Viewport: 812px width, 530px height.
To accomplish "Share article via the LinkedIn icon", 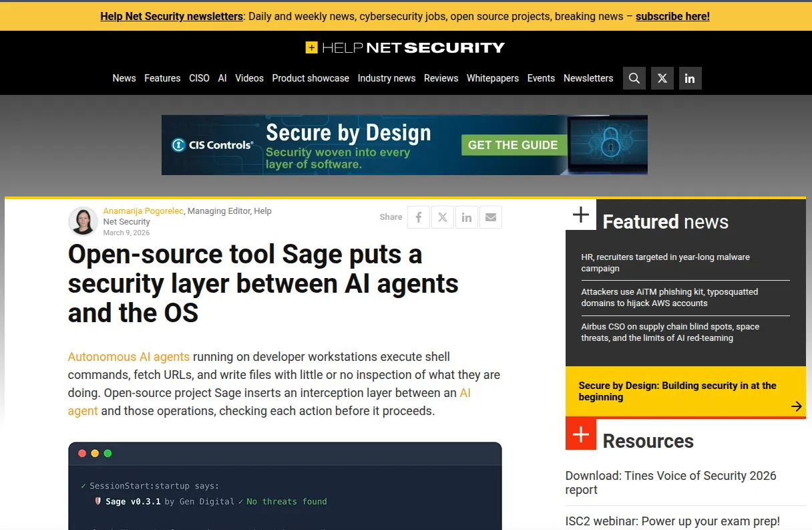I will [467, 217].
